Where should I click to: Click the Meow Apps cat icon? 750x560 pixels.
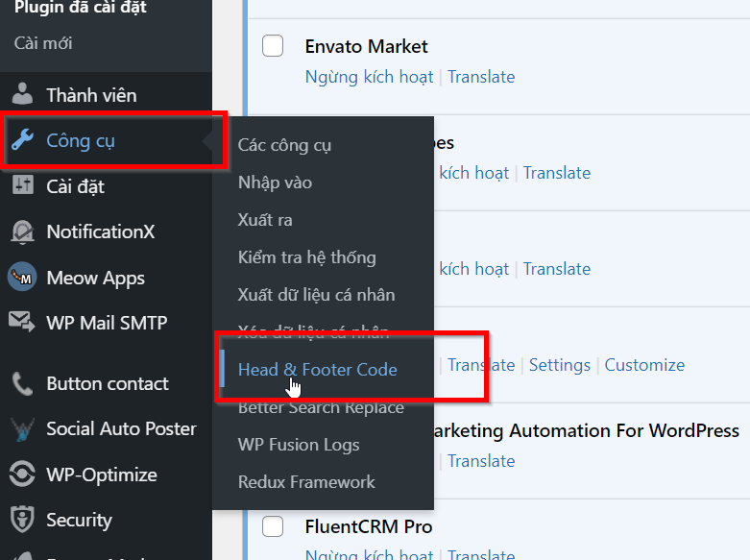click(22, 277)
